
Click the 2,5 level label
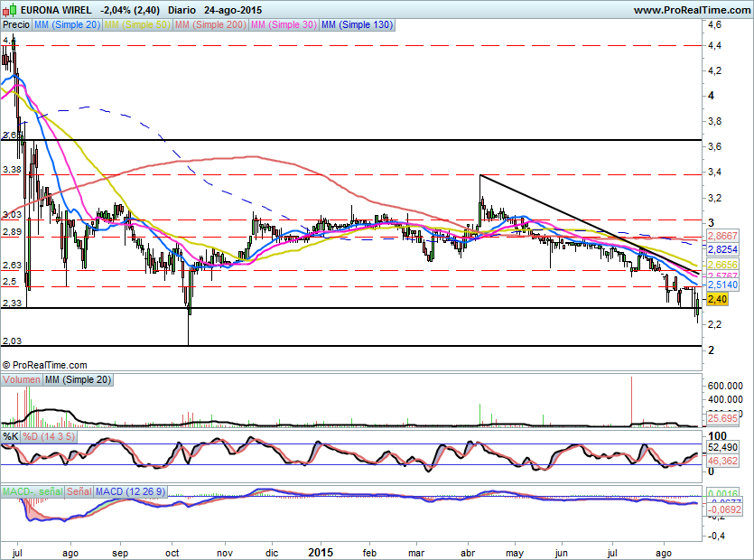click(9, 282)
